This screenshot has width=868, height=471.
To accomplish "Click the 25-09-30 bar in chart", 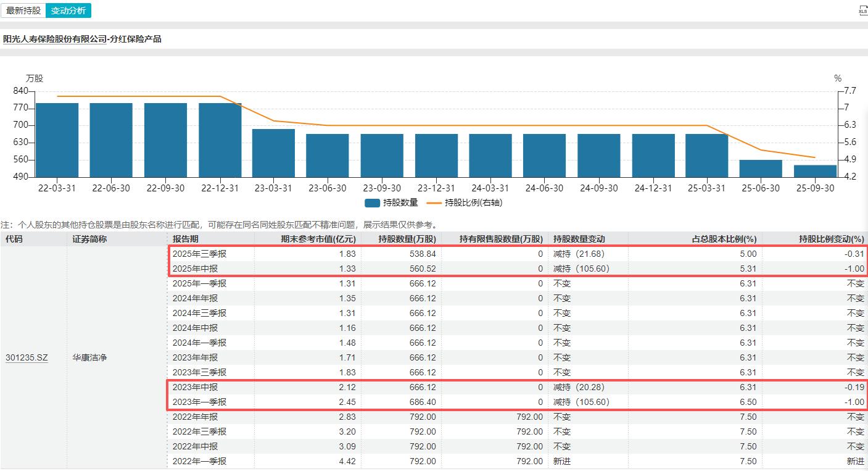I will (815, 171).
